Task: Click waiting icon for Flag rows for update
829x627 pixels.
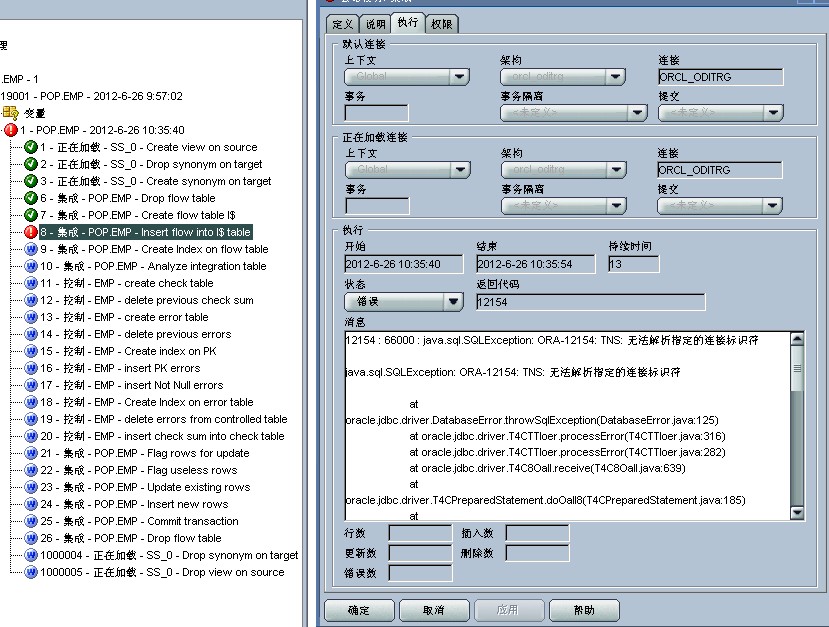Action: coord(31,453)
